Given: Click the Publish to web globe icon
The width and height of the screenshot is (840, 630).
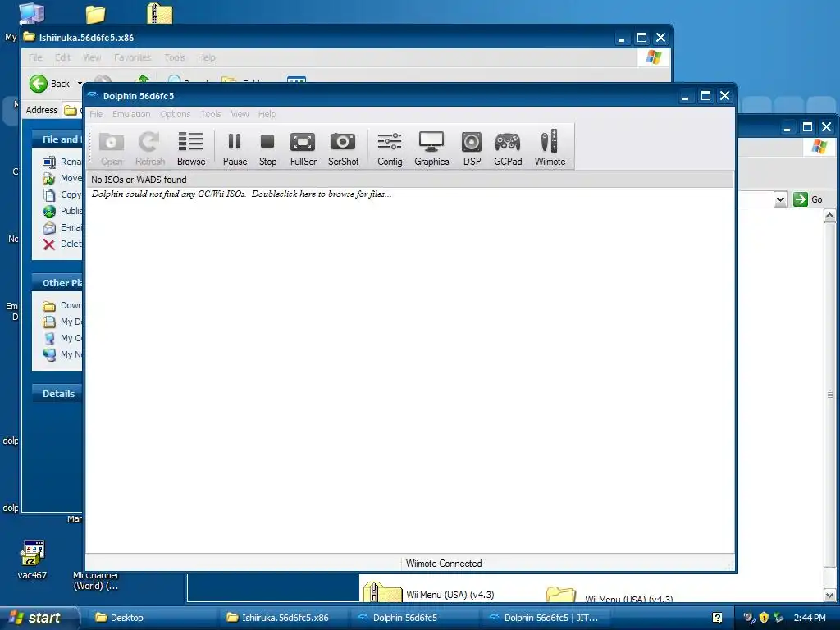Looking at the screenshot, I should click(49, 211).
